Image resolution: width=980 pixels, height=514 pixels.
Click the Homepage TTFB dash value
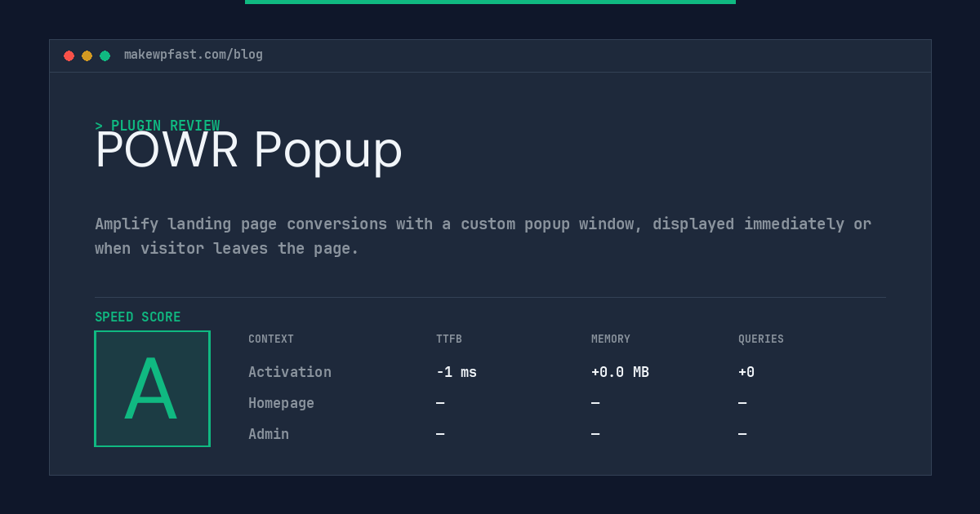440,403
